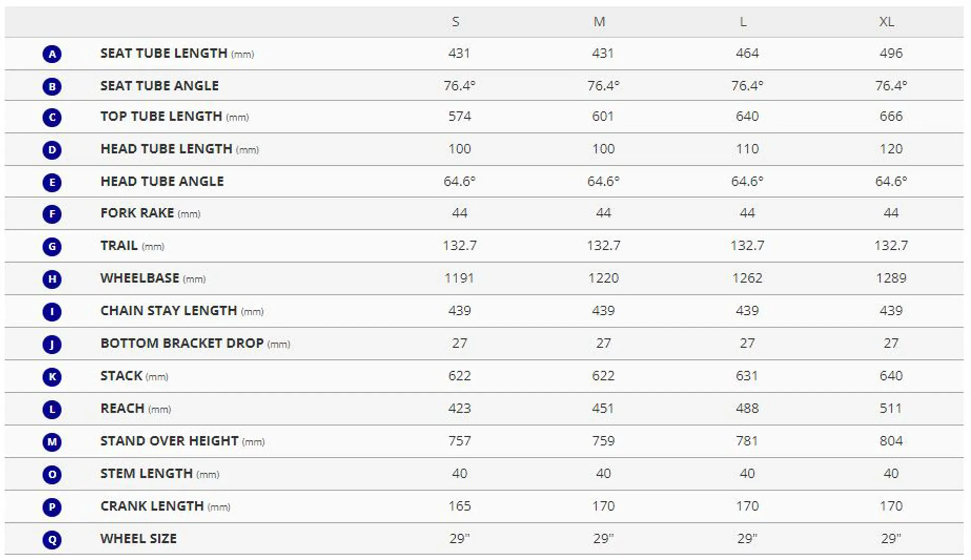Click the M size column header
The height and width of the screenshot is (560, 971).
pos(599,22)
